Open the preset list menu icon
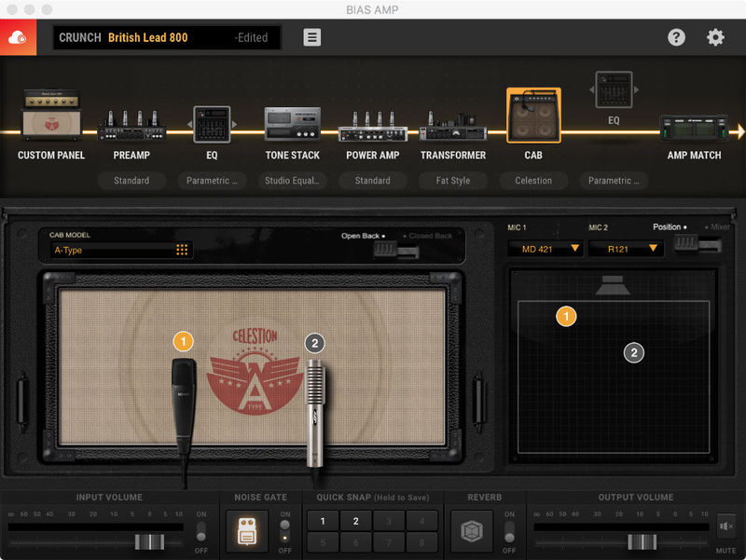The height and width of the screenshot is (560, 746). [x=312, y=37]
